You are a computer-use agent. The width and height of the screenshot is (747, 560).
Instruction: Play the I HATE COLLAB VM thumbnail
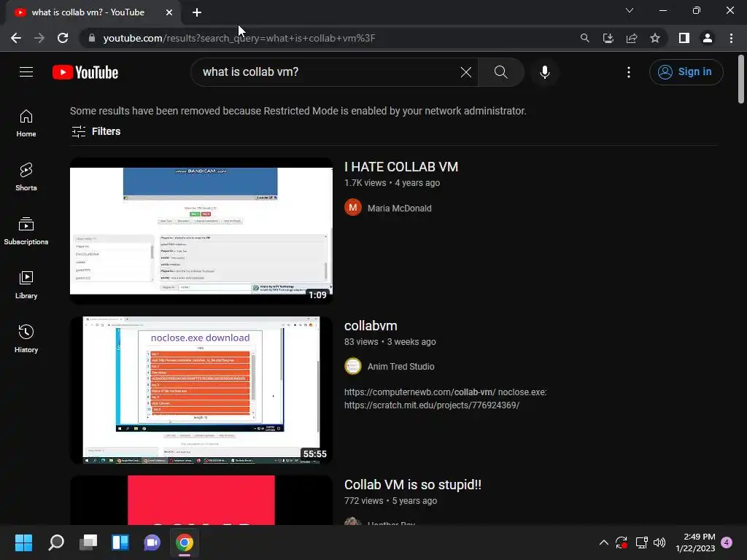click(x=201, y=231)
